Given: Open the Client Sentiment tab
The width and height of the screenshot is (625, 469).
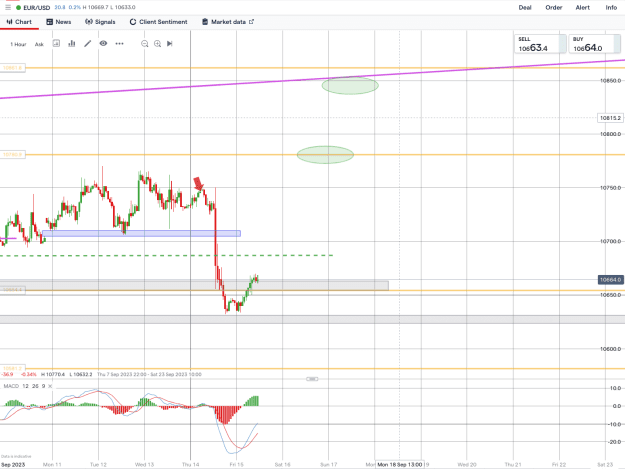Looking at the screenshot, I should 158,22.
